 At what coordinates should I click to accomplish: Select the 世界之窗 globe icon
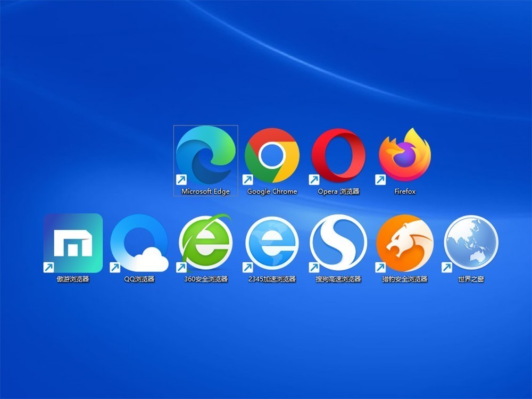tap(471, 244)
